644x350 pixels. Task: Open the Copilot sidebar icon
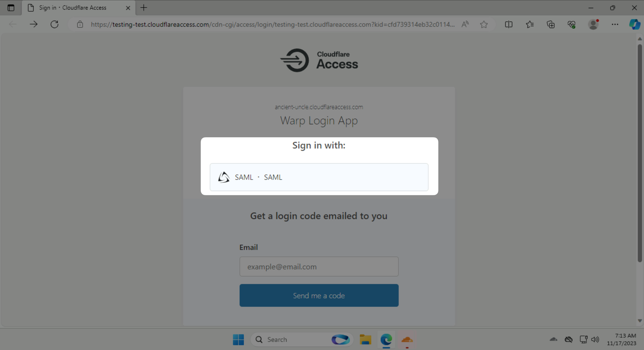tap(635, 24)
